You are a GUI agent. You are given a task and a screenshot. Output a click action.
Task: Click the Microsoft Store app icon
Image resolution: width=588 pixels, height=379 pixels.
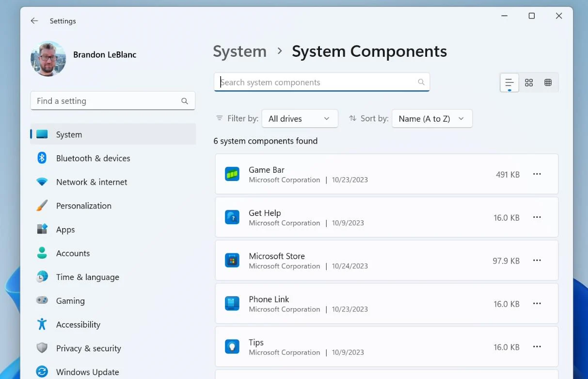pos(232,260)
